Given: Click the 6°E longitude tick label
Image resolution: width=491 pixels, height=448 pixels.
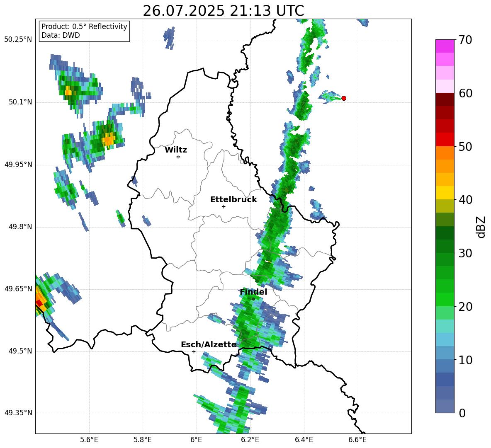Looking at the screenshot, I should 196,440.
